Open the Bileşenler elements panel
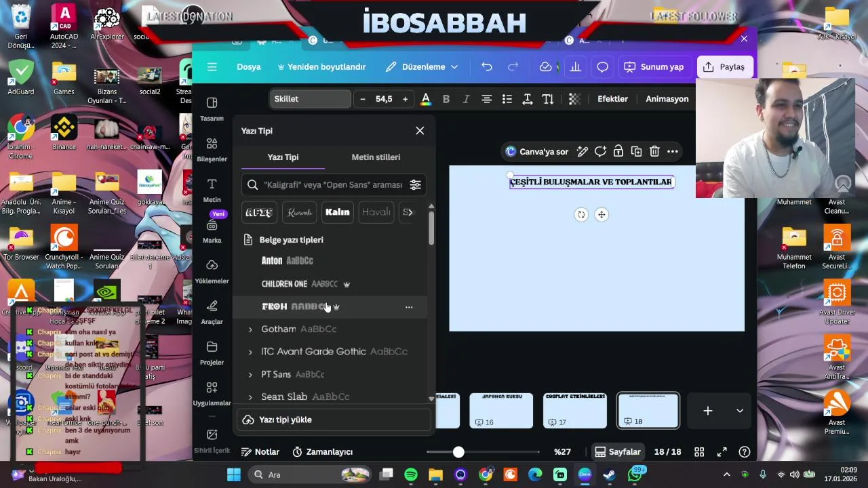The image size is (868, 488). pyautogui.click(x=212, y=149)
